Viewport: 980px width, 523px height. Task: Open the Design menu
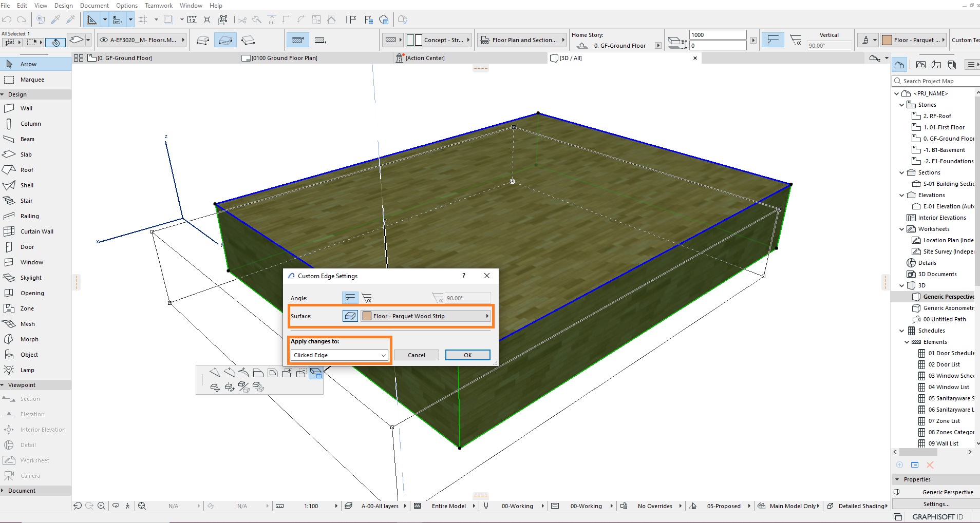(x=64, y=6)
